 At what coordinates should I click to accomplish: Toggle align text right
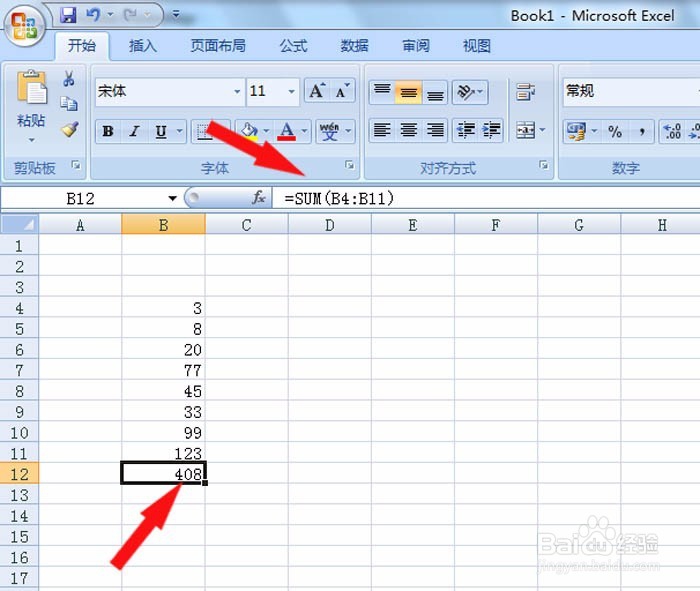coord(435,130)
